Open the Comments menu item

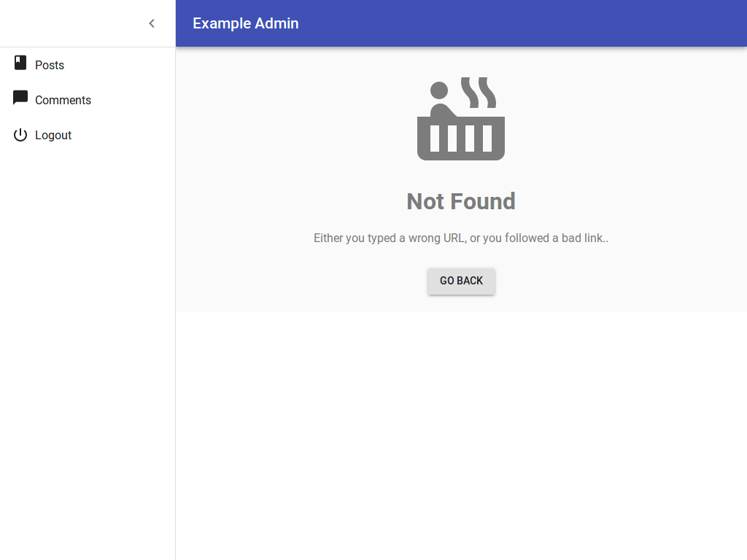point(63,100)
